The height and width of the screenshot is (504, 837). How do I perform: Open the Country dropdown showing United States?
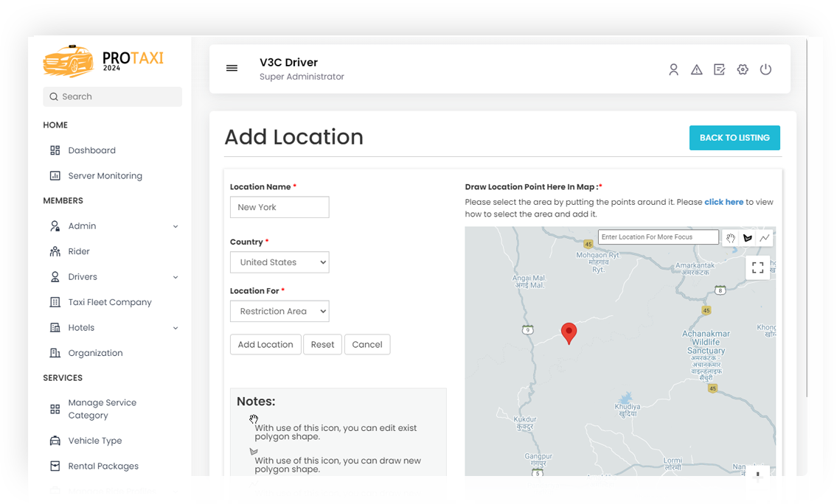pos(279,262)
